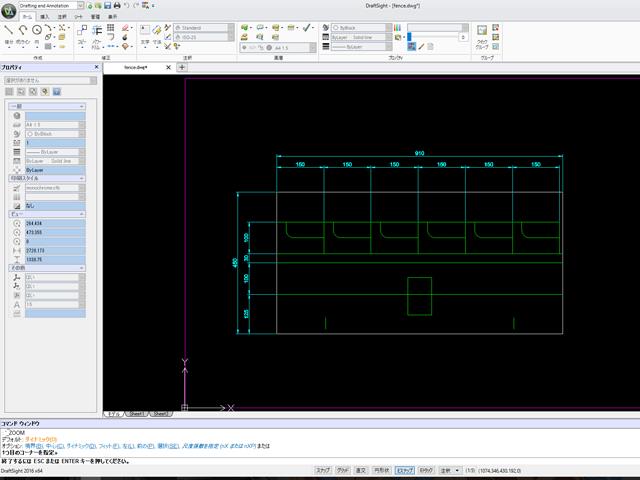This screenshot has height=480, width=640.
Task: Click the Quick Select icon in Properties panel
Action: tap(45, 91)
